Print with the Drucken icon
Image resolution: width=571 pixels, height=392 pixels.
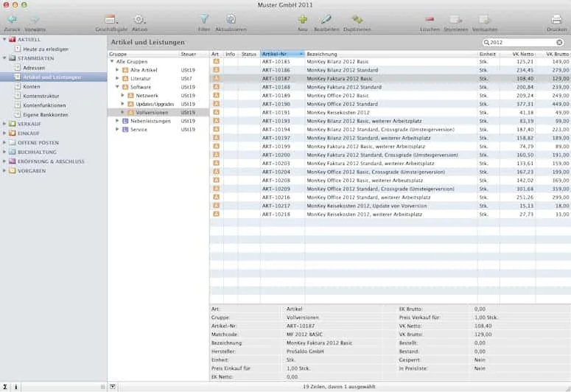pos(556,19)
